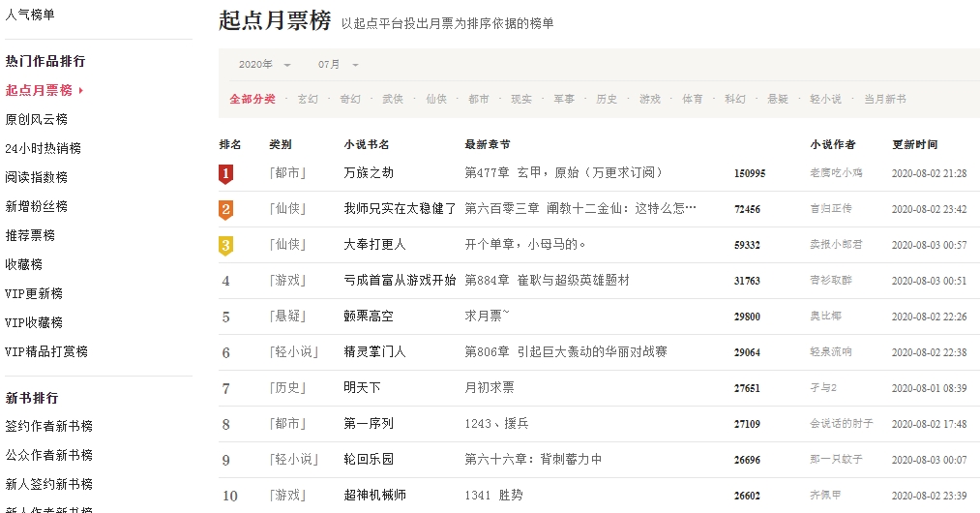
Task: Click the red rank 1 badge
Action: (225, 173)
